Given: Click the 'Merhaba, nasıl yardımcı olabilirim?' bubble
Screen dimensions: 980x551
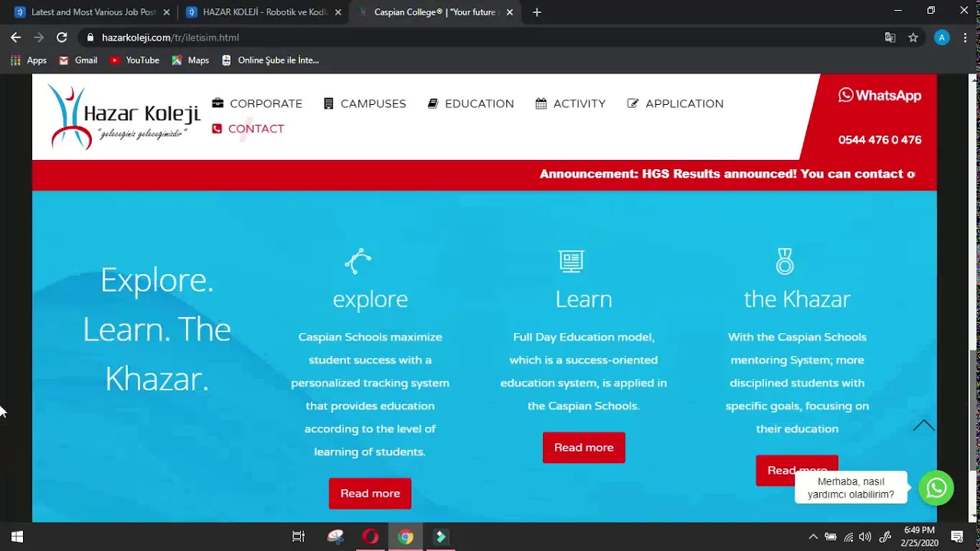Looking at the screenshot, I should (851, 488).
